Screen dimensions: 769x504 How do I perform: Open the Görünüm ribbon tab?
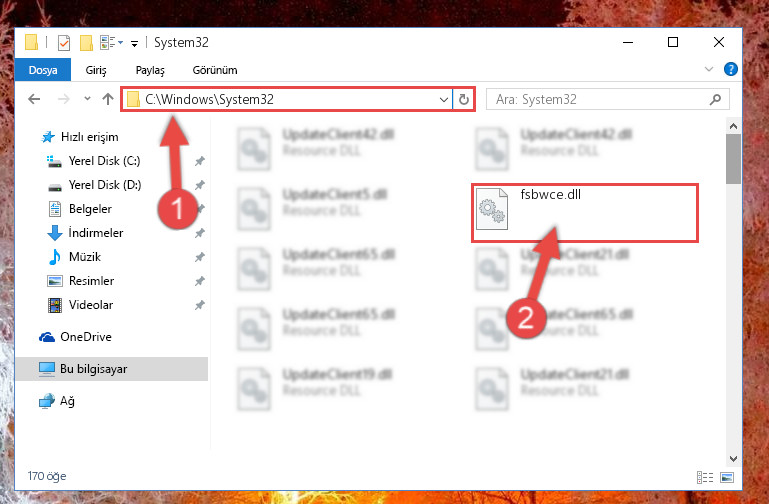(215, 70)
